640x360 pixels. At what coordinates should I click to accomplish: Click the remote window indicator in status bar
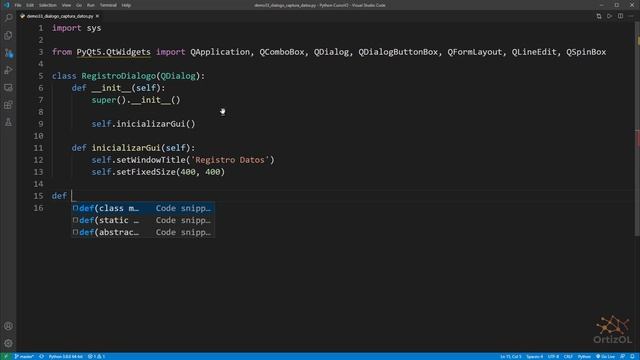[6, 356]
